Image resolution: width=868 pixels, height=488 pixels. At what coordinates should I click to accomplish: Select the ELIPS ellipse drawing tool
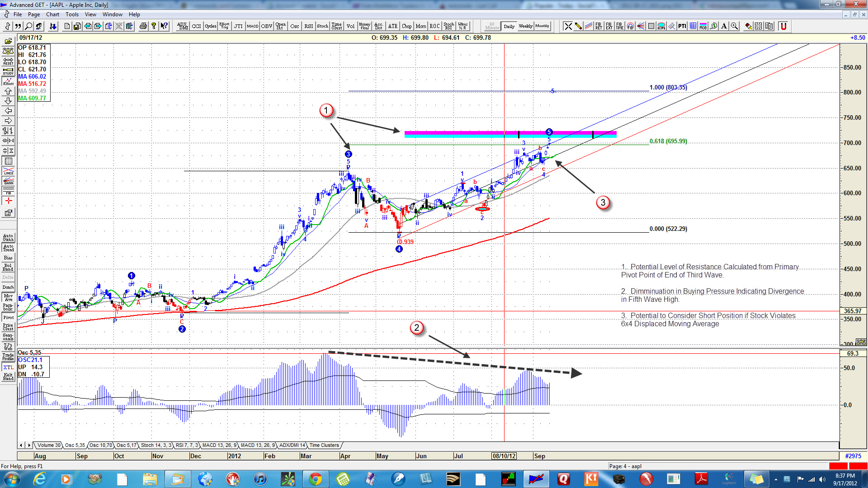click(661, 26)
